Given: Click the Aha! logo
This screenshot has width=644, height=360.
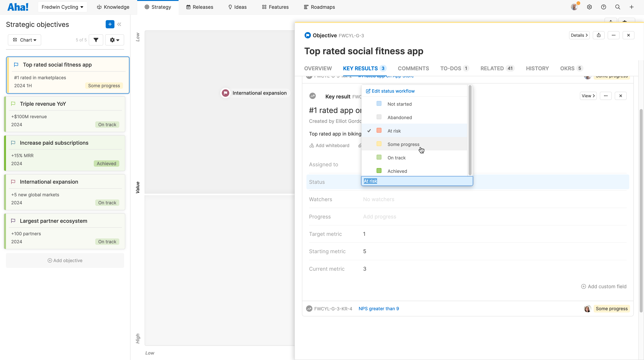Looking at the screenshot, I should [18, 7].
